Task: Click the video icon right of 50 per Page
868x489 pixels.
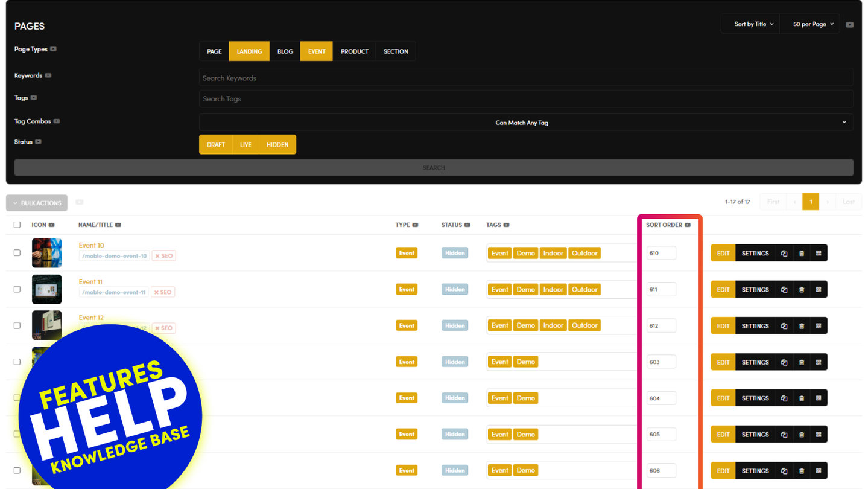Action: pos(849,25)
